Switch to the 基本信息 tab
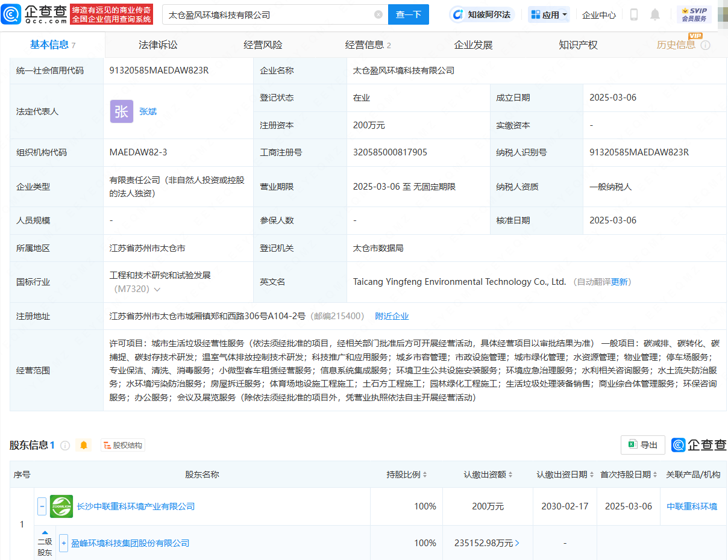 pos(53,45)
